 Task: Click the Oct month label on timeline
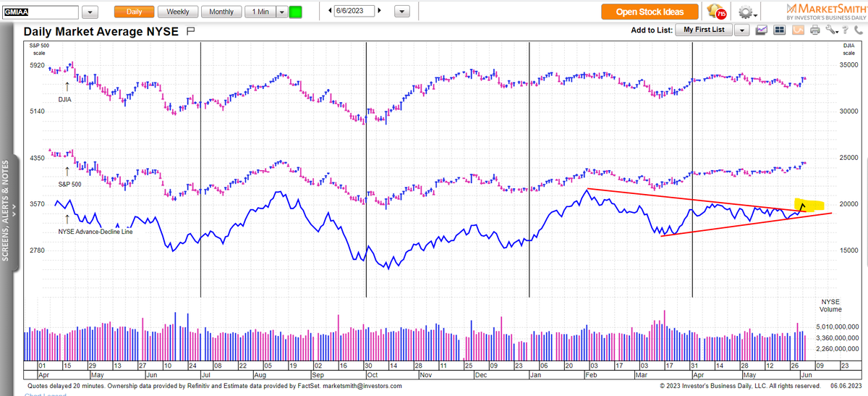372,376
